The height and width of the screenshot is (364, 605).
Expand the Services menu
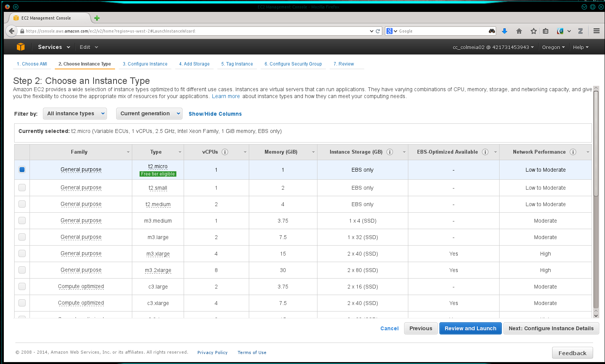54,47
